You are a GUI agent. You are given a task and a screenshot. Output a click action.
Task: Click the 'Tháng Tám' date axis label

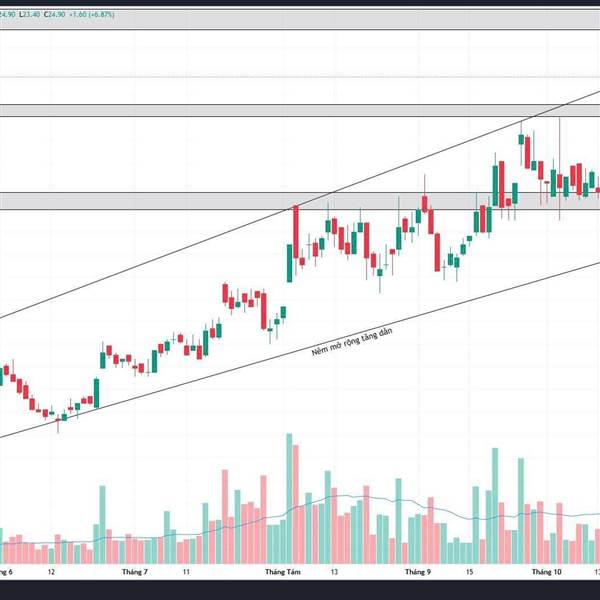tap(283, 572)
